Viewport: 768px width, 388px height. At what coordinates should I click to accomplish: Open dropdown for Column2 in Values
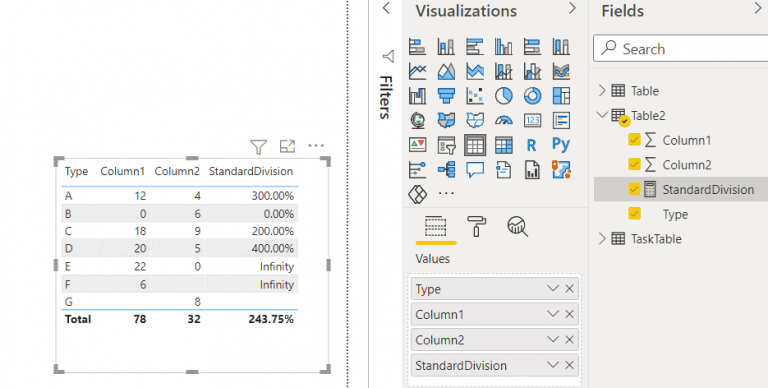(553, 340)
